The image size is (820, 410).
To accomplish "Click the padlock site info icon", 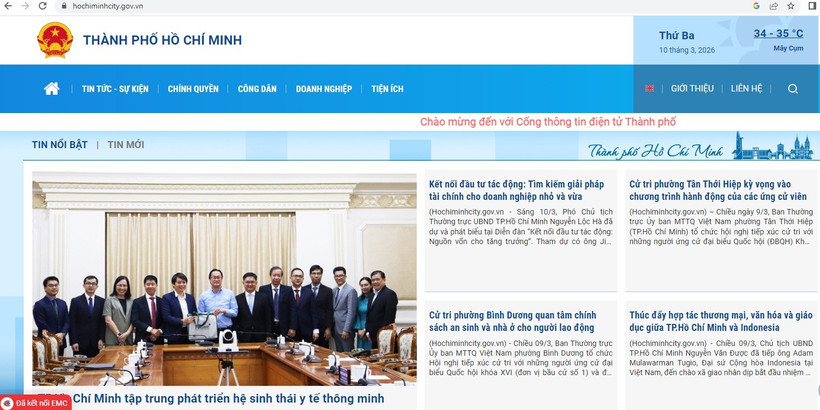I will 64,6.
